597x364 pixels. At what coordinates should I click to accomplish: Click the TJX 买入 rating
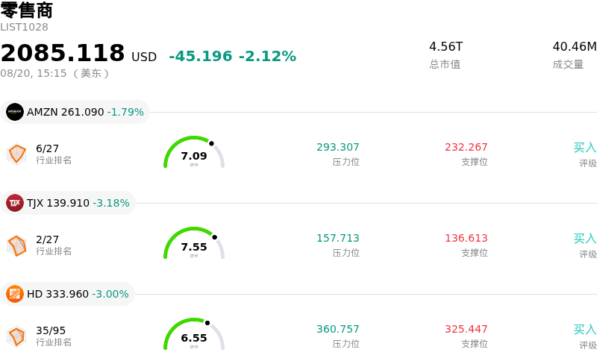(x=585, y=239)
